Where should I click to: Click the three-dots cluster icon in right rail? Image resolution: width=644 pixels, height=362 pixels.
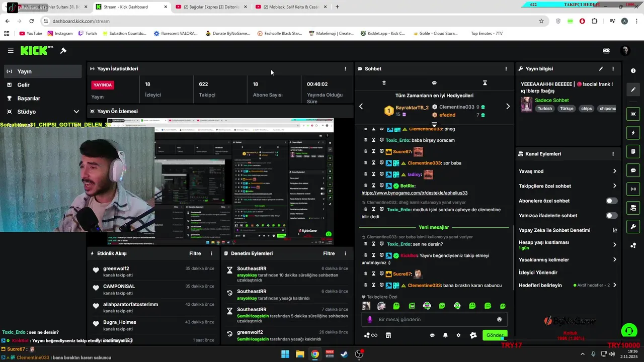(x=633, y=245)
